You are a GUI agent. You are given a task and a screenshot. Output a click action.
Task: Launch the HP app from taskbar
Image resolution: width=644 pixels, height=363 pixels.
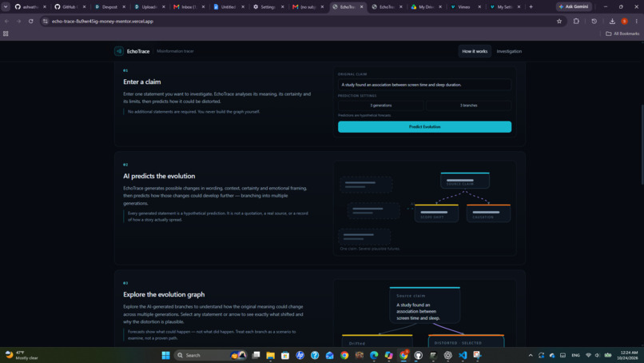click(x=300, y=355)
